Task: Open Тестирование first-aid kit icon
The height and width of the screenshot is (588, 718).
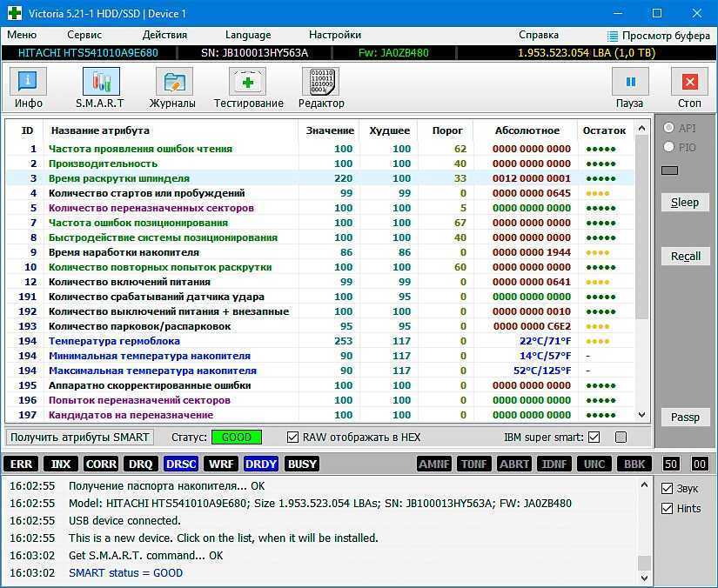Action: point(247,82)
